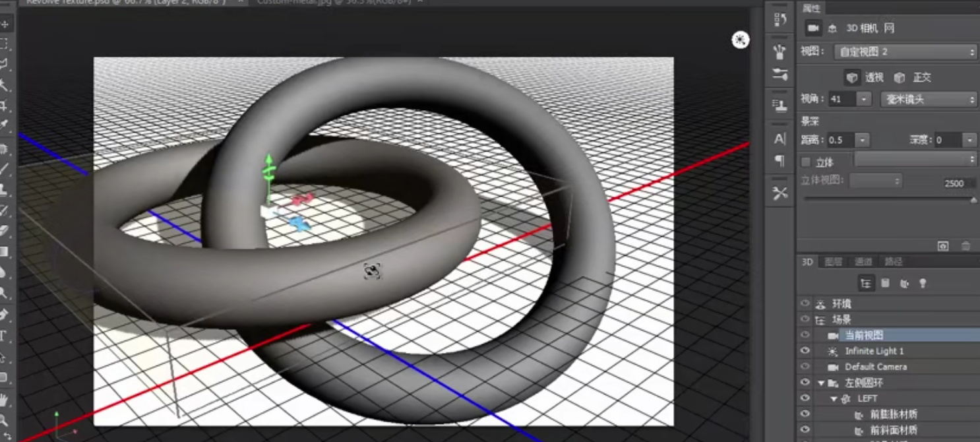Open the Character panel icon
Viewport: 980px width, 442px height.
coord(780,139)
